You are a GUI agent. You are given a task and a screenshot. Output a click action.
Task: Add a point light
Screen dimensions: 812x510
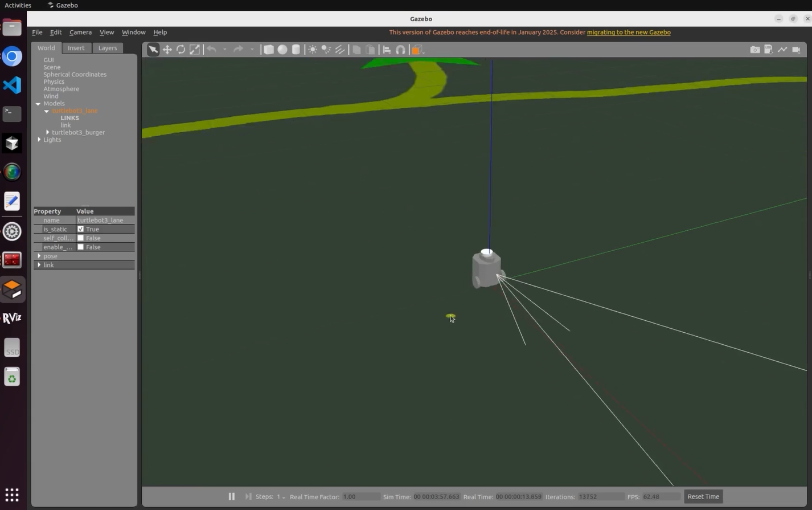313,50
